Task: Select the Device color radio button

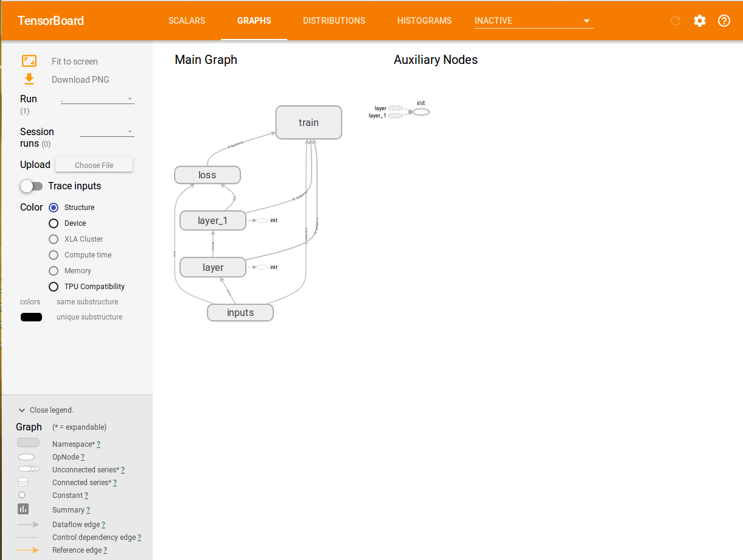Action: [x=54, y=223]
